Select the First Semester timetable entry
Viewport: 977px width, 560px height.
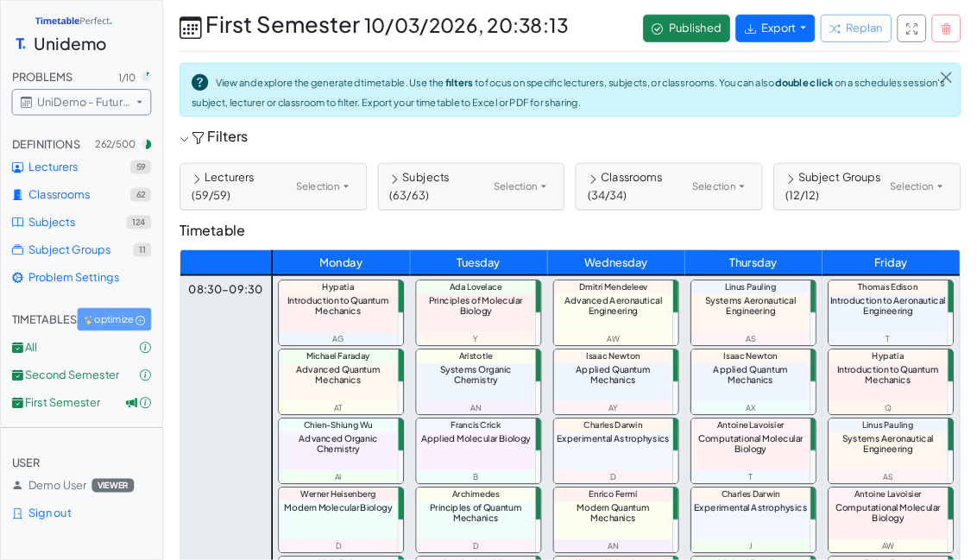pos(62,403)
